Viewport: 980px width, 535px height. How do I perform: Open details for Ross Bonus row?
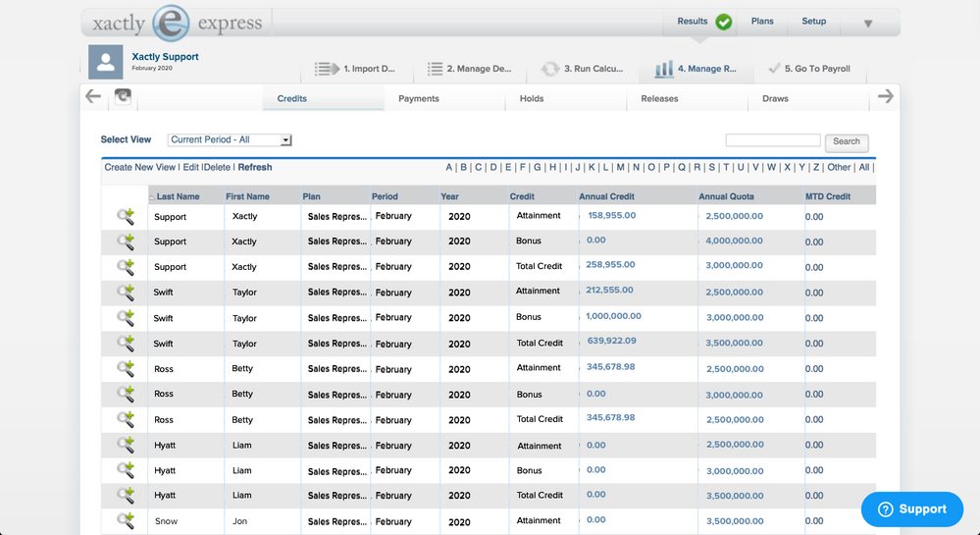126,394
